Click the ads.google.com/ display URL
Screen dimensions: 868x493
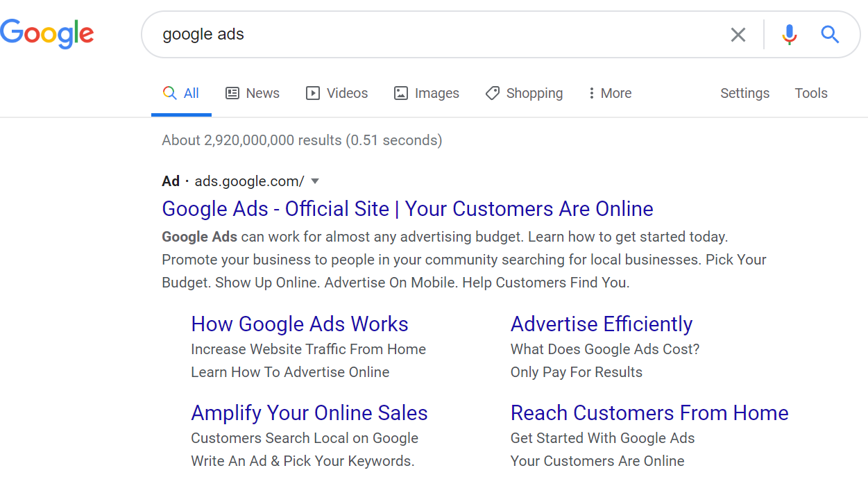coord(249,181)
